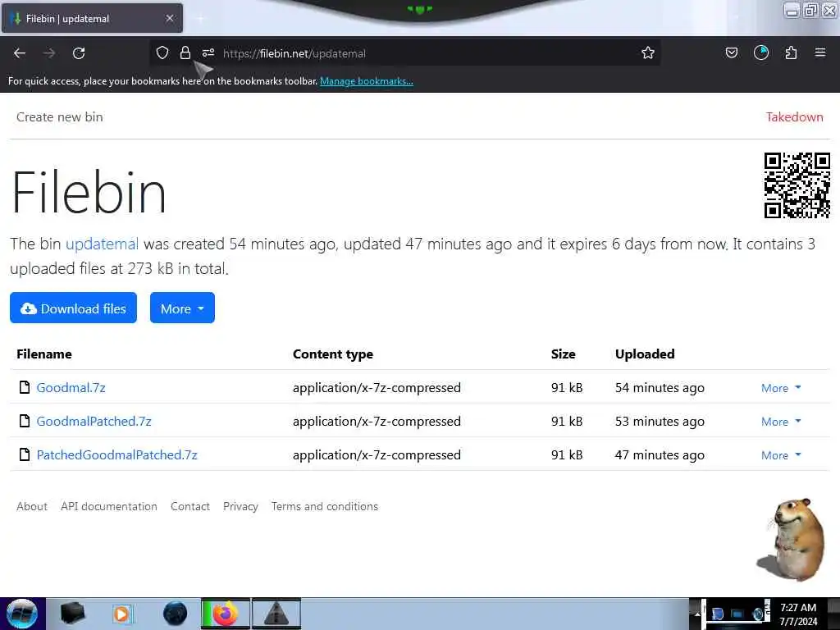Click the Size column header
The height and width of the screenshot is (630, 840).
563,354
